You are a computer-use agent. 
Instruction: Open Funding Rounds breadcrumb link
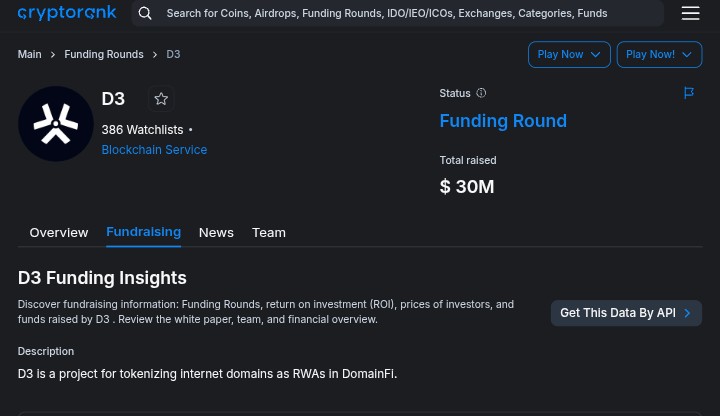[104, 54]
